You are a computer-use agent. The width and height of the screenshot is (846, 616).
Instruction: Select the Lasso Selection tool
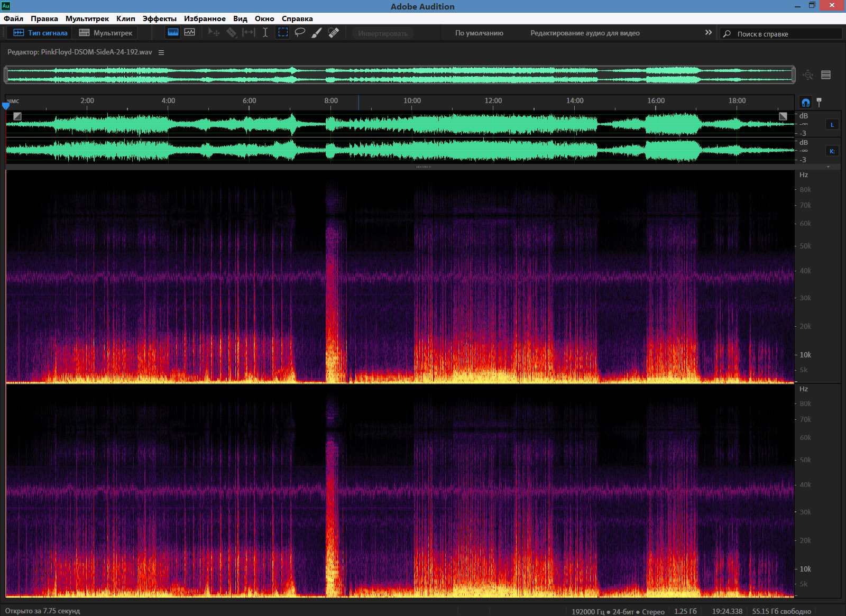click(300, 33)
